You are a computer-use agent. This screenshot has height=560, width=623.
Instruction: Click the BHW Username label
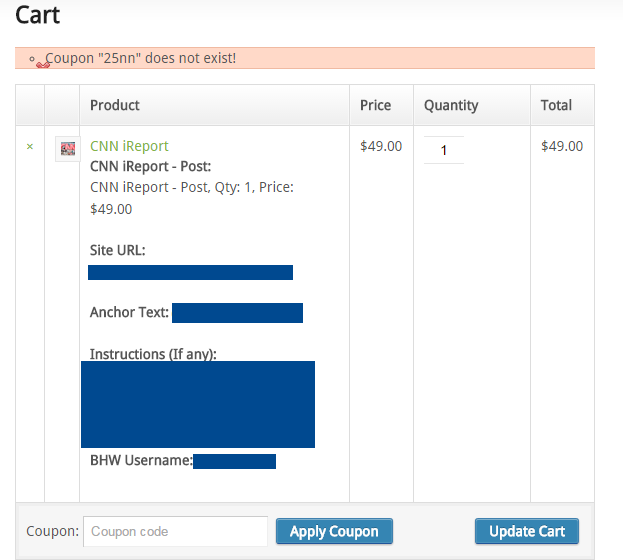point(141,460)
